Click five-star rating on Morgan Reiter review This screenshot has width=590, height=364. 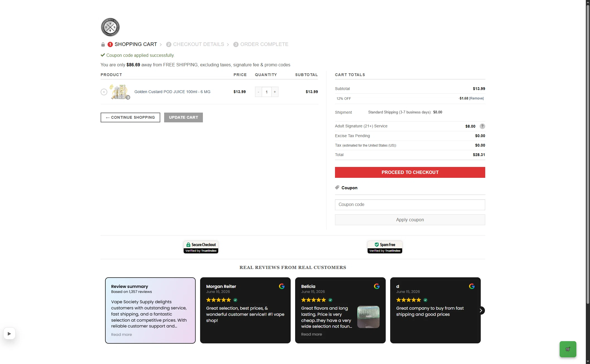point(218,300)
